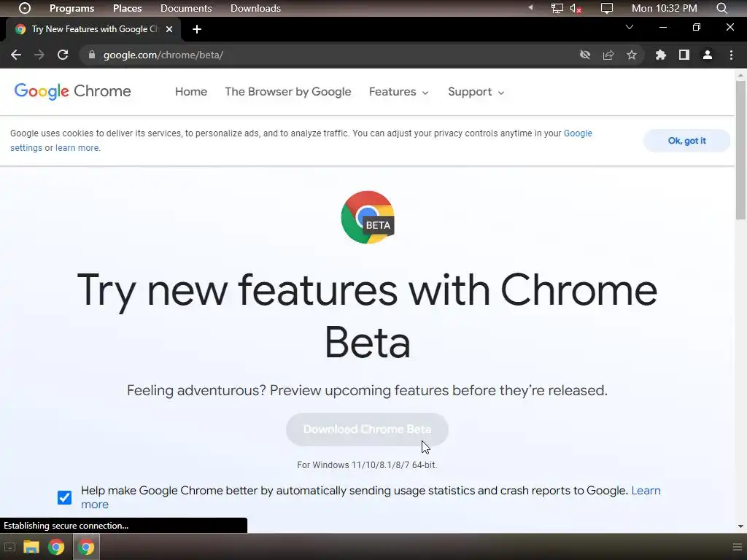Viewport: 747px width, 560px height.
Task: Open the notifications bubble icon in the top panel
Action: coord(606,8)
